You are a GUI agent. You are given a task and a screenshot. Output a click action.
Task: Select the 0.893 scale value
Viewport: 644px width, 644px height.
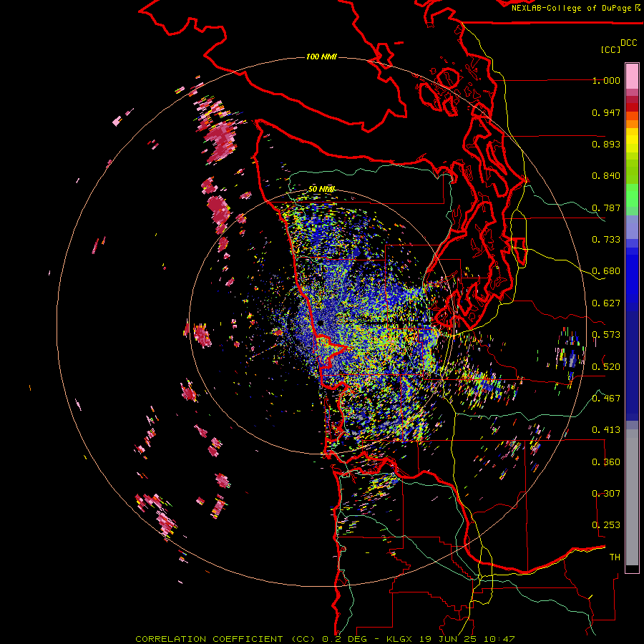[606, 144]
